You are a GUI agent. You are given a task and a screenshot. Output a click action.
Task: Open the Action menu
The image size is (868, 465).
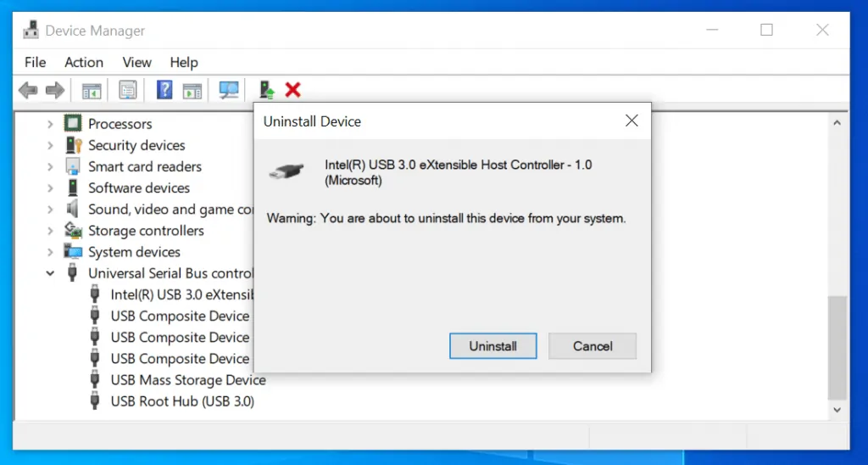click(84, 63)
